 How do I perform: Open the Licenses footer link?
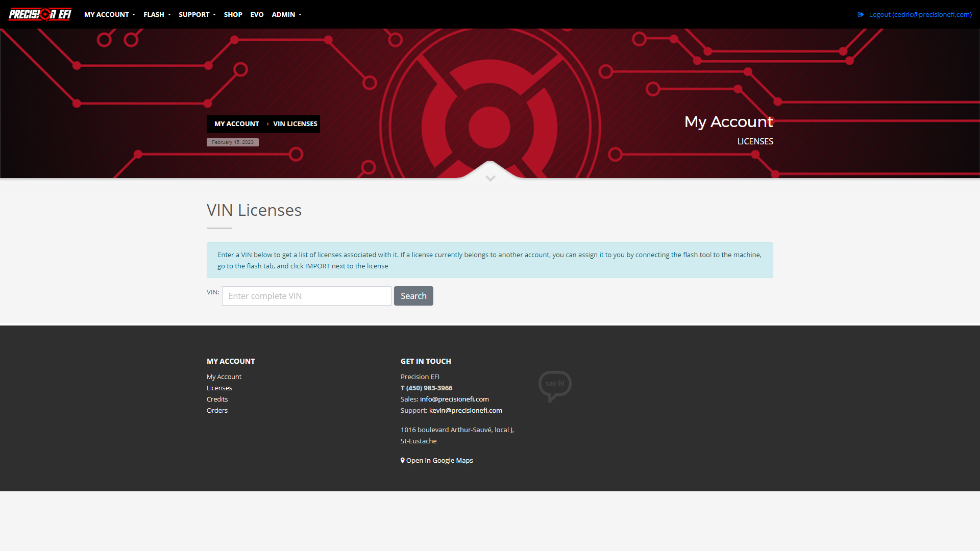coord(219,388)
